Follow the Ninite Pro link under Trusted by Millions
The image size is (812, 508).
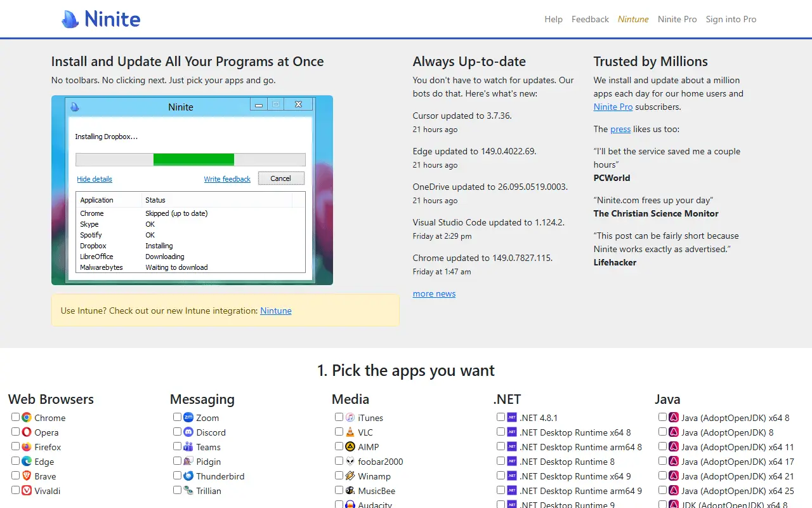click(x=613, y=107)
